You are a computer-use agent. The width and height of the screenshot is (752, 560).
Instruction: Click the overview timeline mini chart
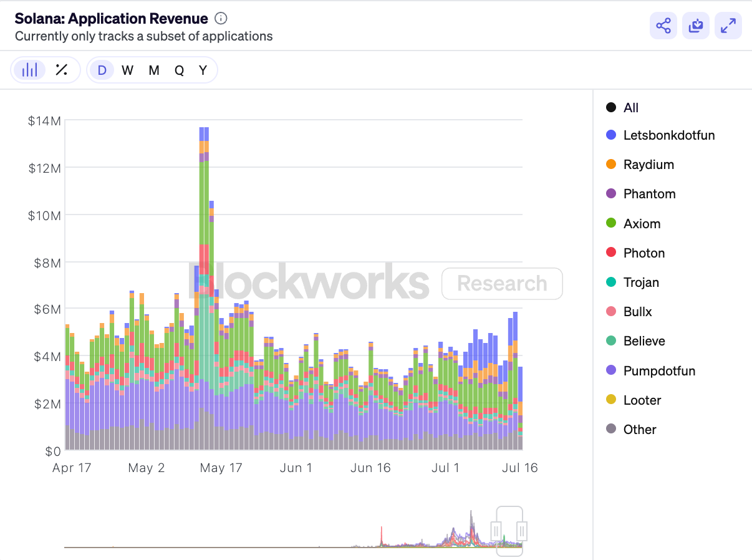(293, 531)
